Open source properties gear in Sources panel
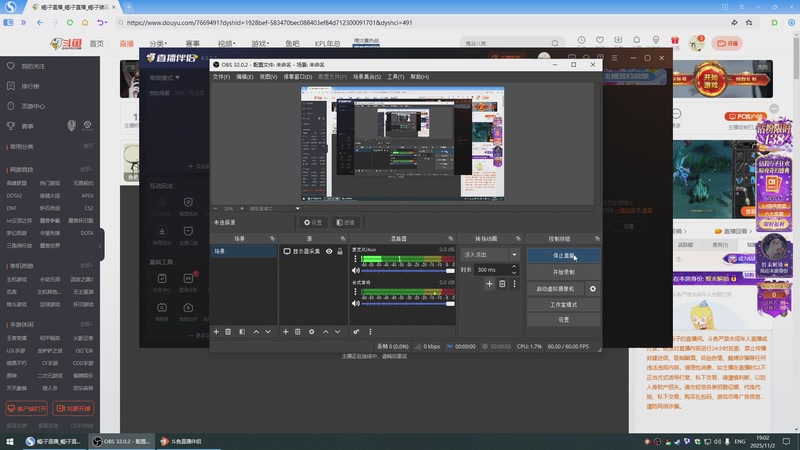Screen dimensions: 800x450 click(x=311, y=332)
